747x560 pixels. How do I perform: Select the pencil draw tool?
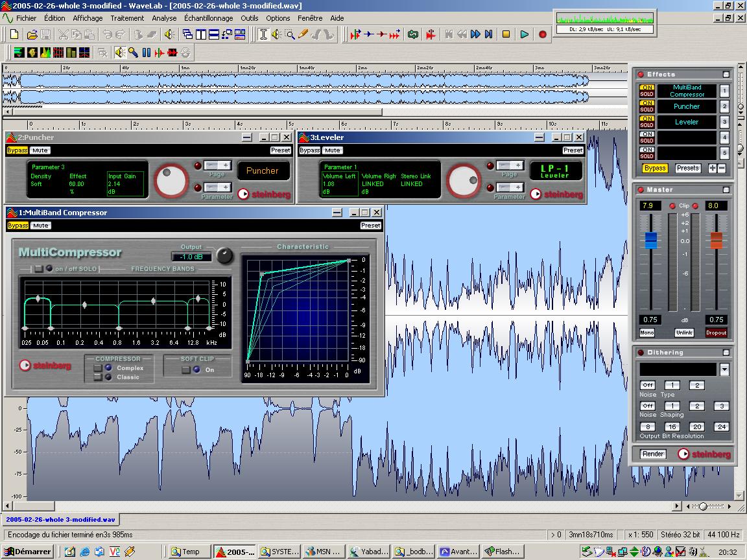pyautogui.click(x=303, y=34)
